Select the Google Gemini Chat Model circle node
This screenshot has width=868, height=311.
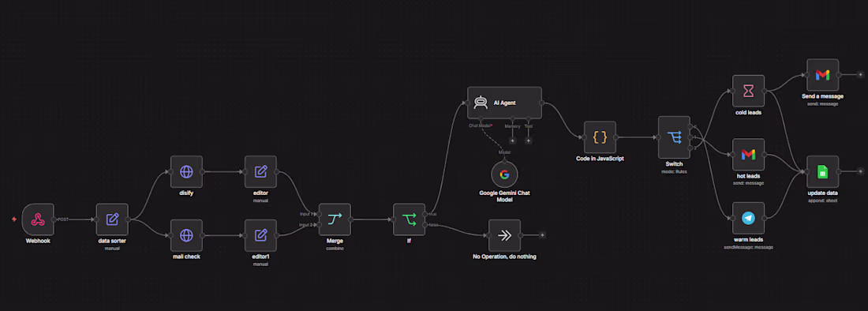click(504, 174)
